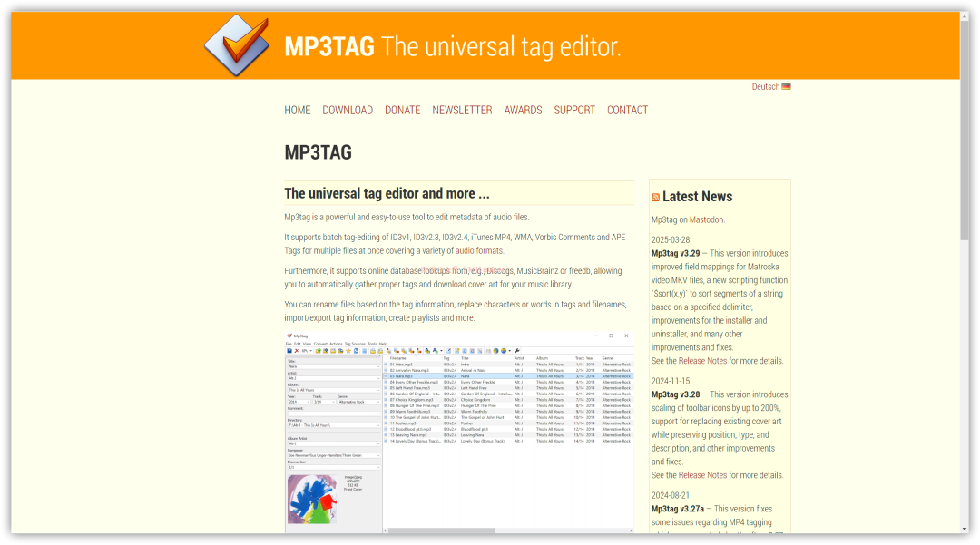Click the page vertical scrollbar thumb
980x545 pixels.
pos(965,131)
